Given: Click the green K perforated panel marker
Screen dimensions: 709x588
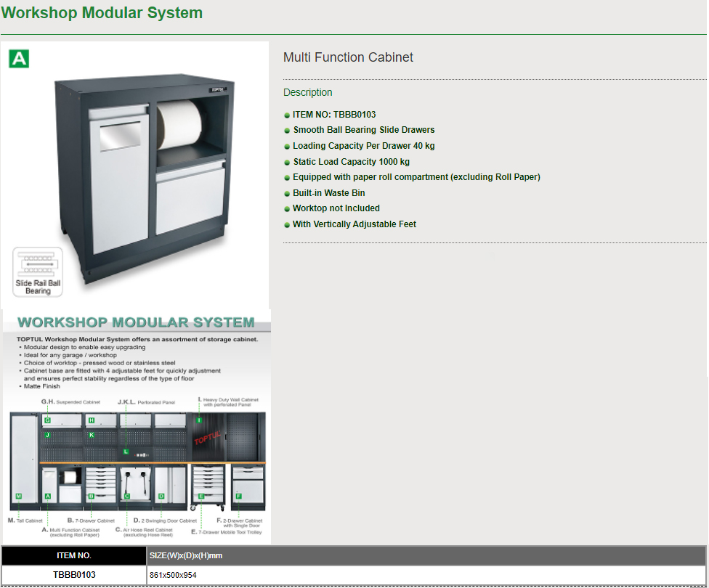Looking at the screenshot, I should click(92, 435).
